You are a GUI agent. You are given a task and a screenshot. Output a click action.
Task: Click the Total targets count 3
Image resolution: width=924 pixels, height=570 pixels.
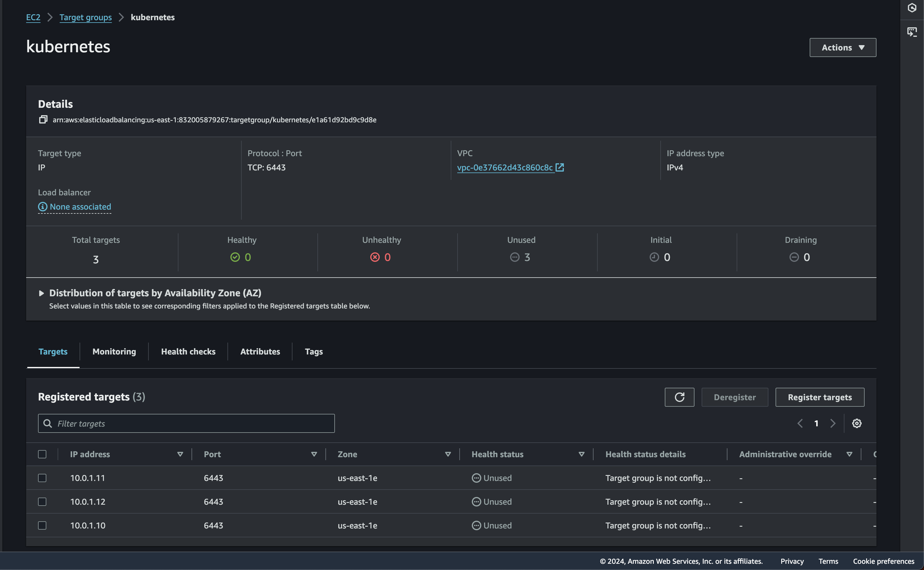point(96,259)
